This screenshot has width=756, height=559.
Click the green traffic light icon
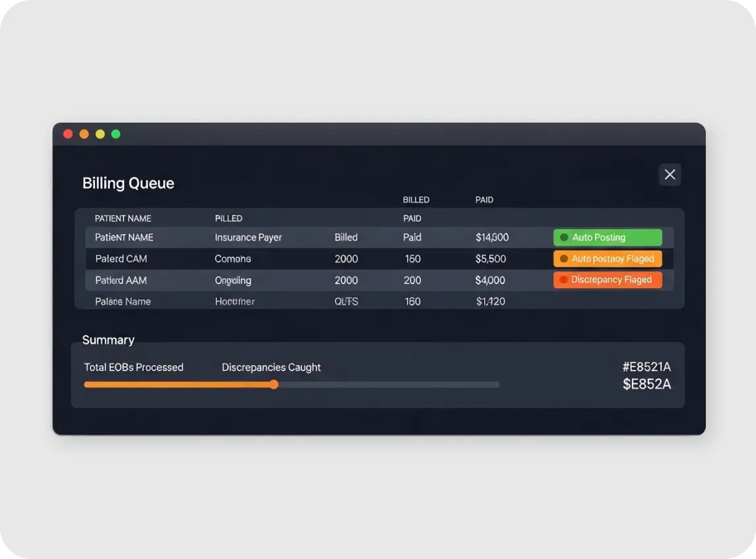(x=116, y=133)
